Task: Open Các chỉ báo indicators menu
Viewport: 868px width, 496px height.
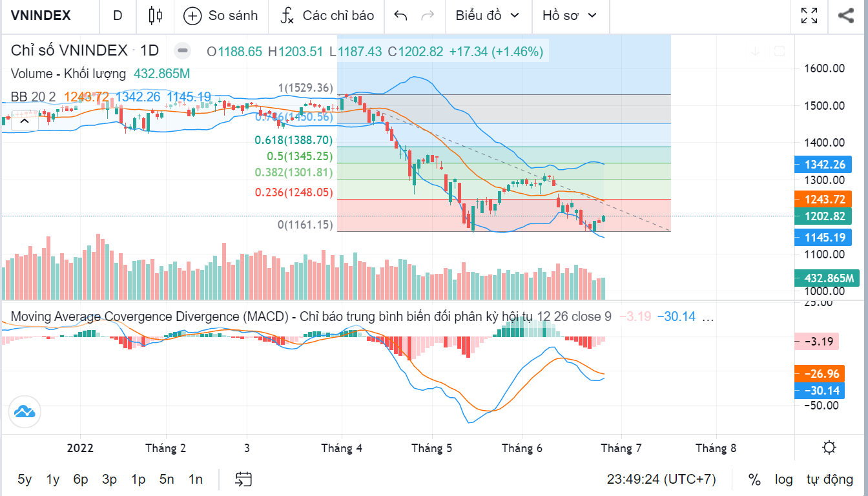Action: point(327,15)
